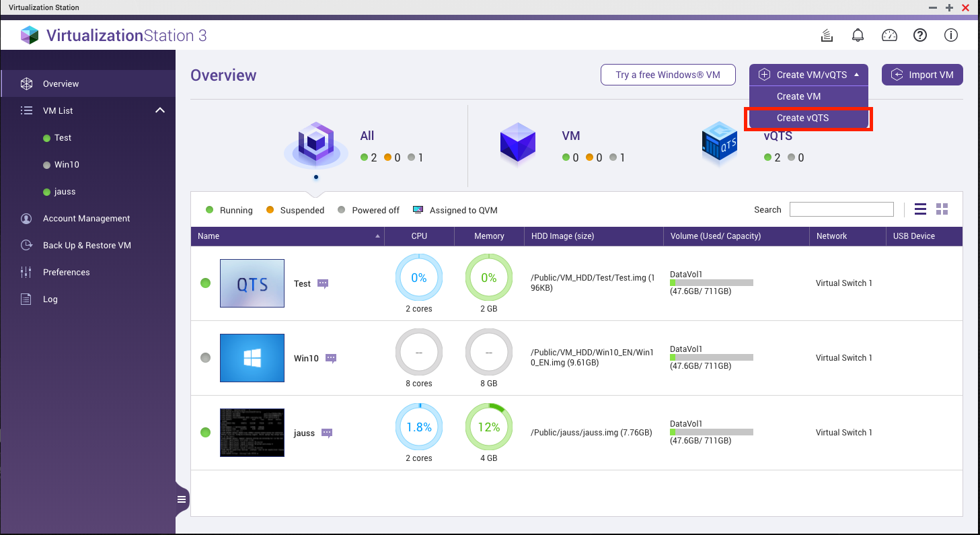The image size is (980, 535).
Task: Choose Create vQTS from the dropdown
Action: (x=808, y=118)
